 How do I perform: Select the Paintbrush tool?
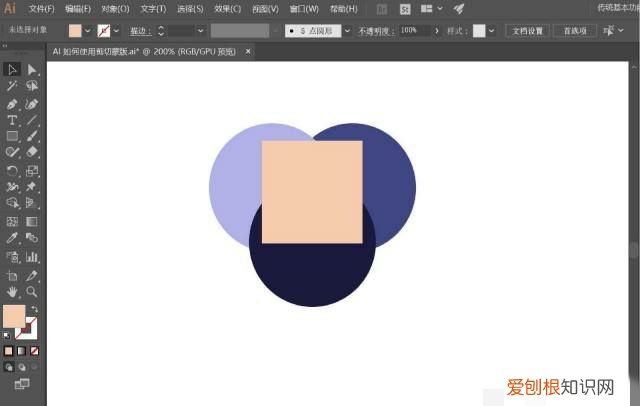pos(32,136)
